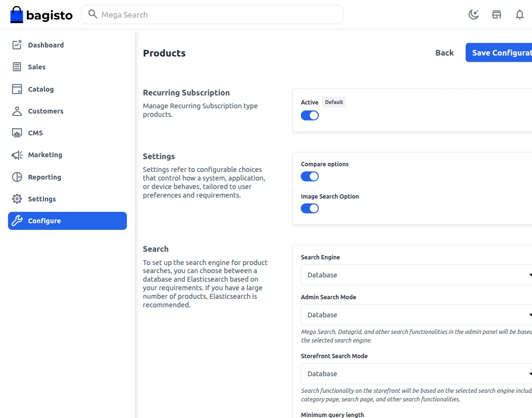Turn off Compare options
This screenshot has height=418, width=532.
[x=310, y=176]
